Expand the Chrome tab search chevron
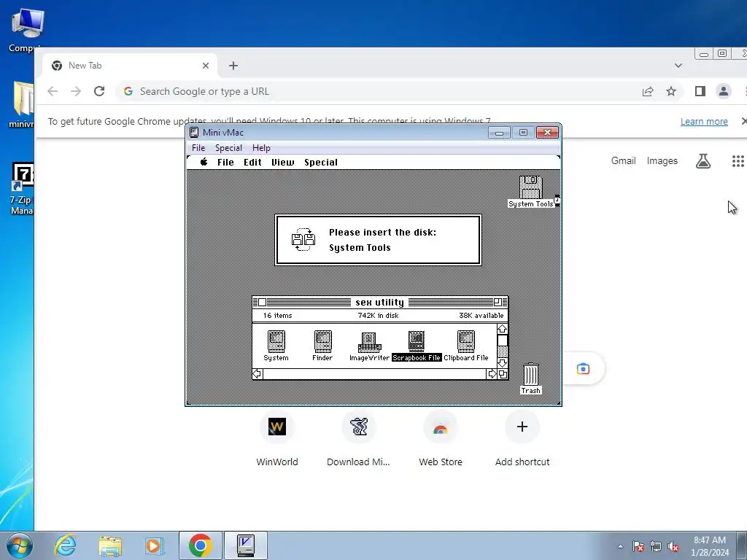Viewport: 747px width, 560px height. pyautogui.click(x=678, y=66)
